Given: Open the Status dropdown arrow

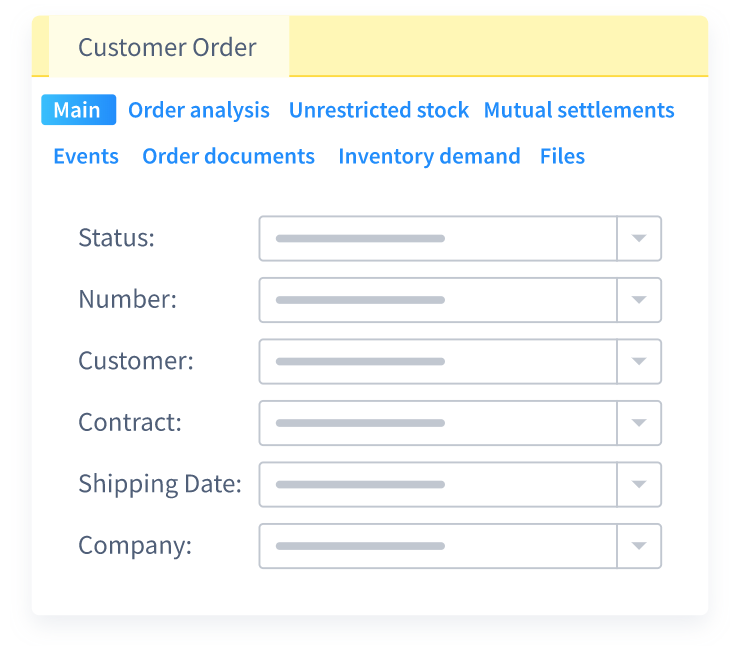Looking at the screenshot, I should pos(639,239).
